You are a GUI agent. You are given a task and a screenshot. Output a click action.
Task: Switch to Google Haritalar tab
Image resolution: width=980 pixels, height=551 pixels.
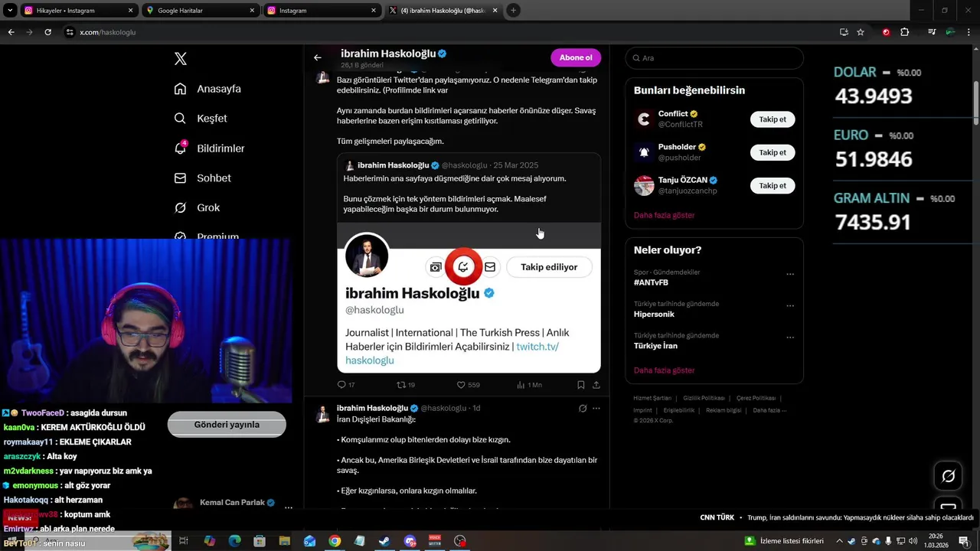coord(201,11)
